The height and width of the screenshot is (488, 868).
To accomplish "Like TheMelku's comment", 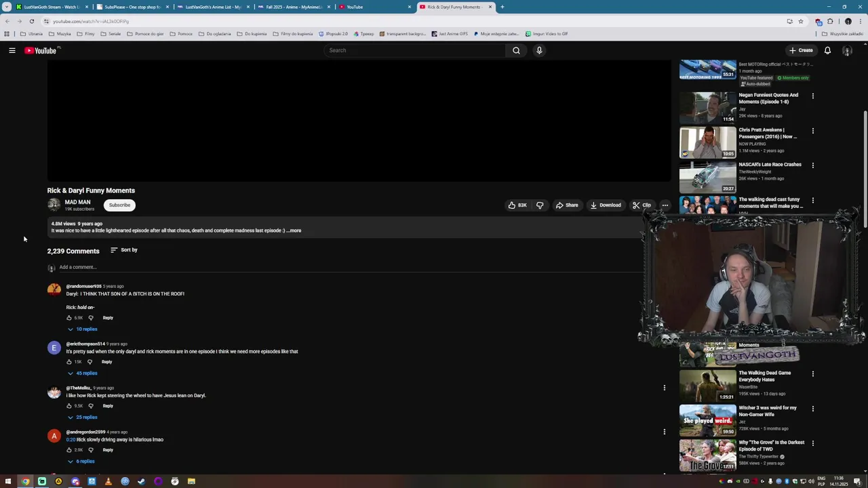I will [69, 406].
